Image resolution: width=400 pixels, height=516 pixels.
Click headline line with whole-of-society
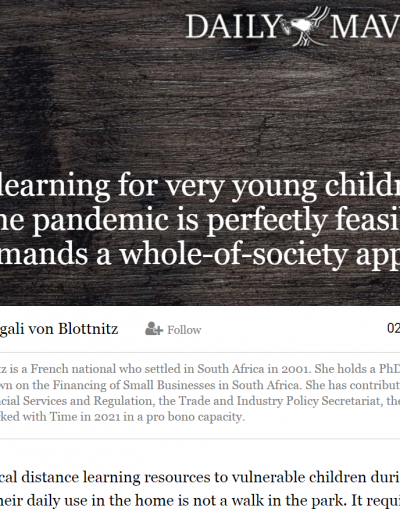200,255
